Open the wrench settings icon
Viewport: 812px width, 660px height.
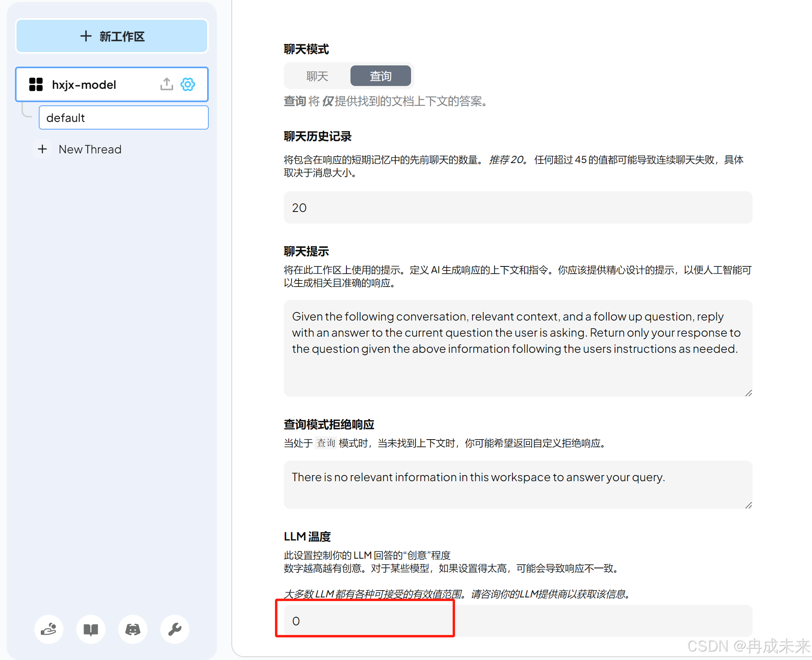click(175, 629)
